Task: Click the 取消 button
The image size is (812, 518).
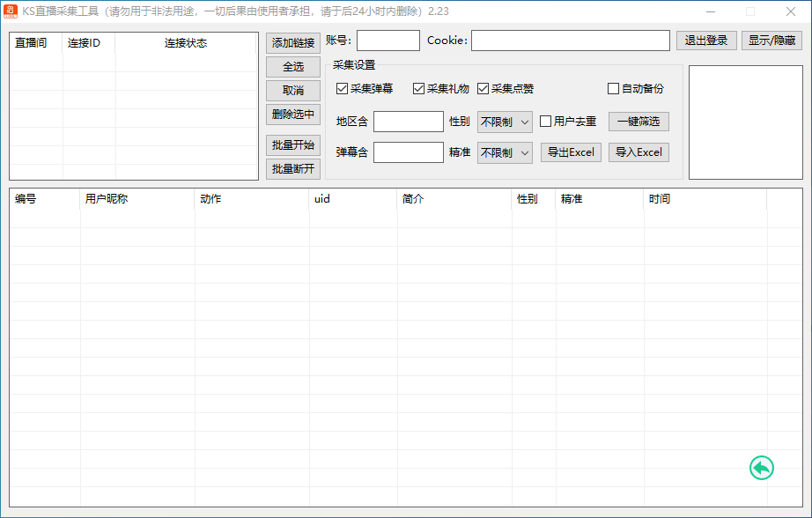Action: [292, 90]
